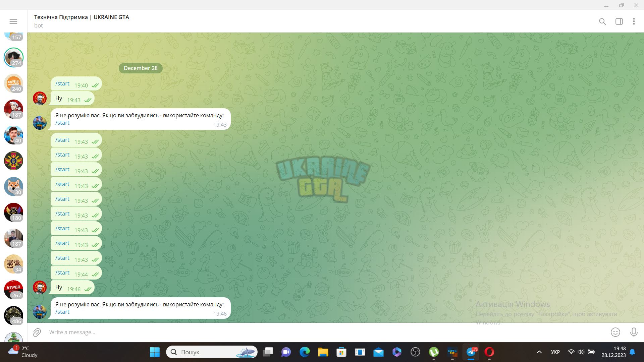Screen dimensions: 644x362
Task: Open the bot profile from the chat title
Action: 82,17
